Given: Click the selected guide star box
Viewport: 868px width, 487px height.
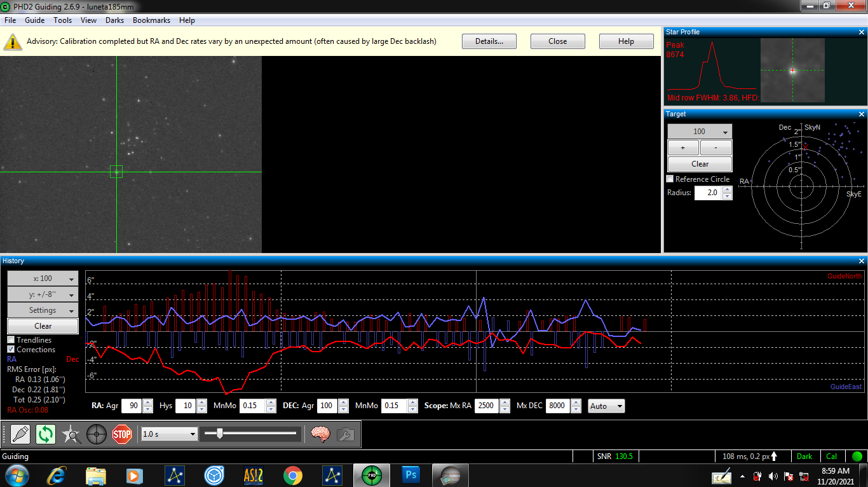Looking at the screenshot, I should click(x=116, y=172).
